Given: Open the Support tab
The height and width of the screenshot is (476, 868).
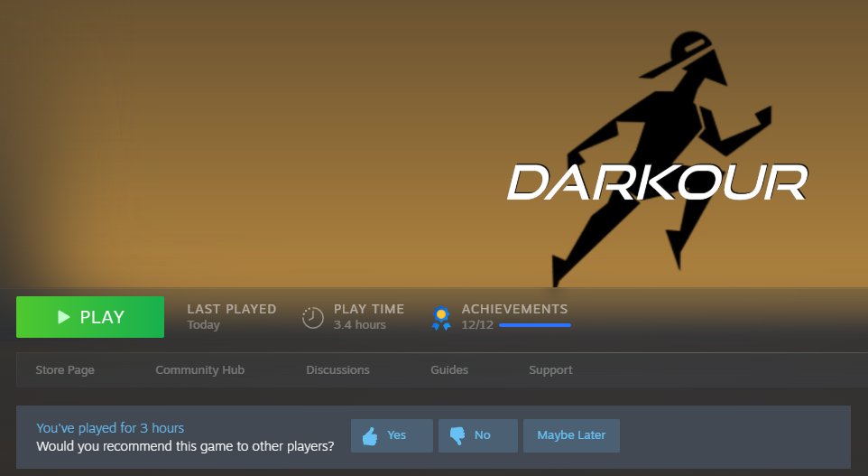Looking at the screenshot, I should pos(550,369).
